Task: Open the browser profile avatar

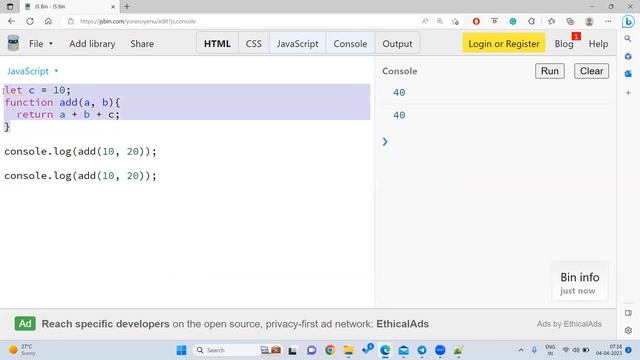Action: point(589,21)
